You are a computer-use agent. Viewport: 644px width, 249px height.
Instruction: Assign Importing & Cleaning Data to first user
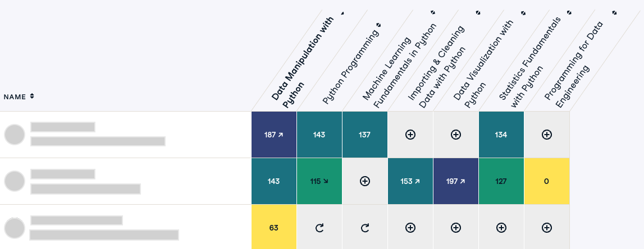[410, 135]
